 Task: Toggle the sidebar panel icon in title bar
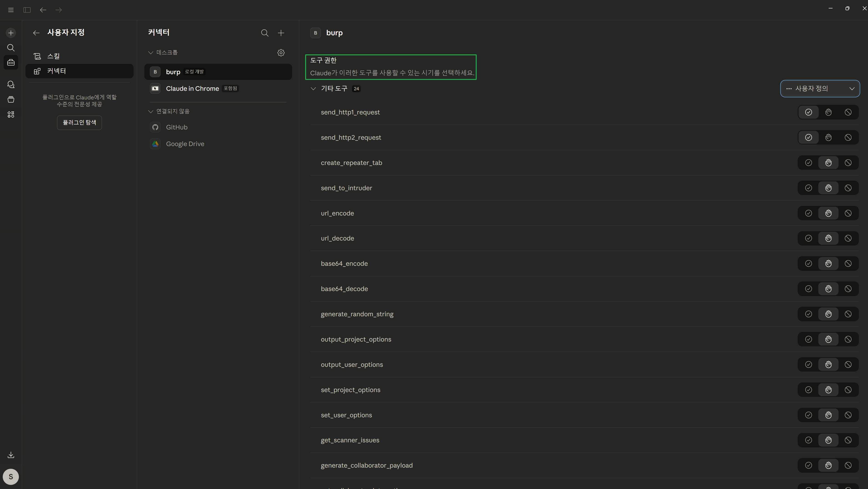(x=27, y=10)
